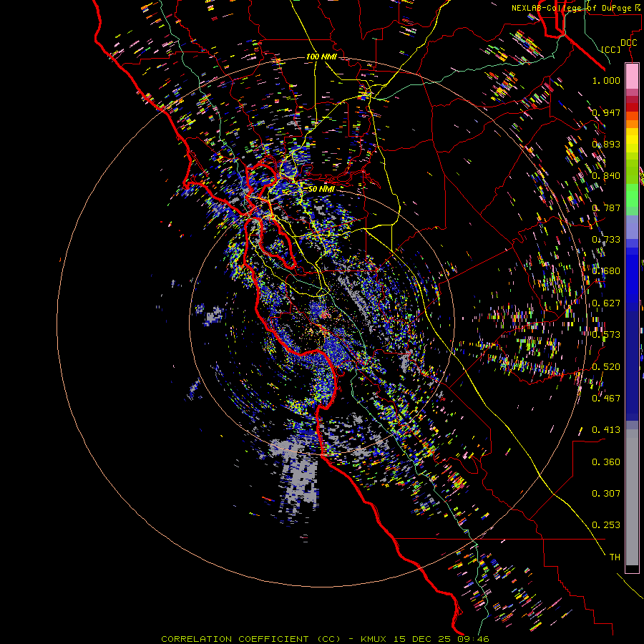This screenshot has height=644, width=644.
Task: Select the 0.360 scale value
Action: (606, 462)
